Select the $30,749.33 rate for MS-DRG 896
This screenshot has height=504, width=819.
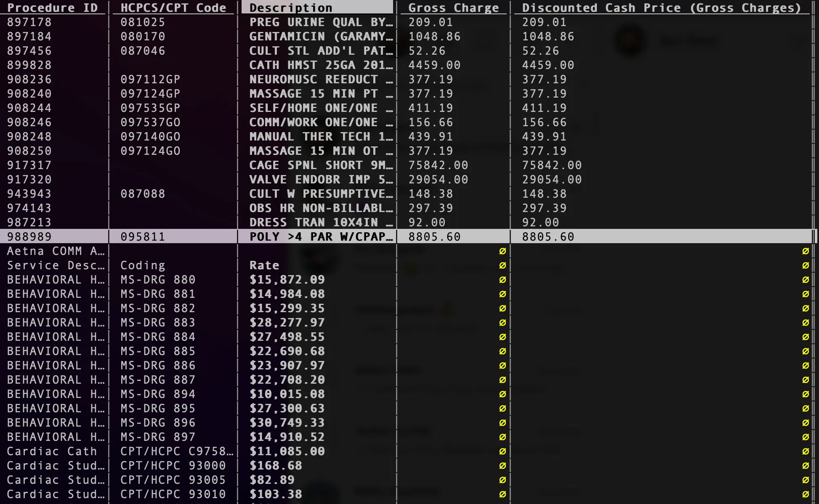click(x=287, y=422)
